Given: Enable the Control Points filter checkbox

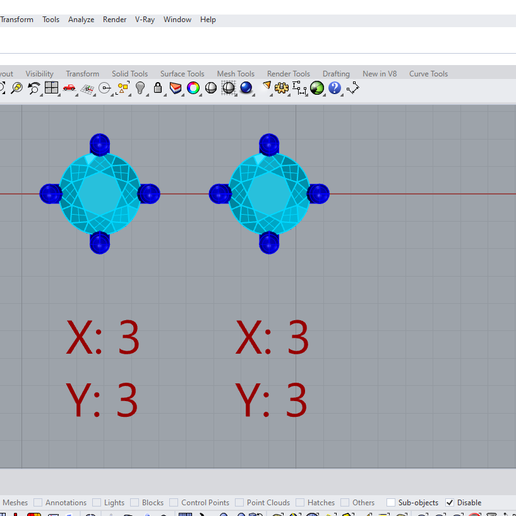Looking at the screenshot, I should click(174, 502).
